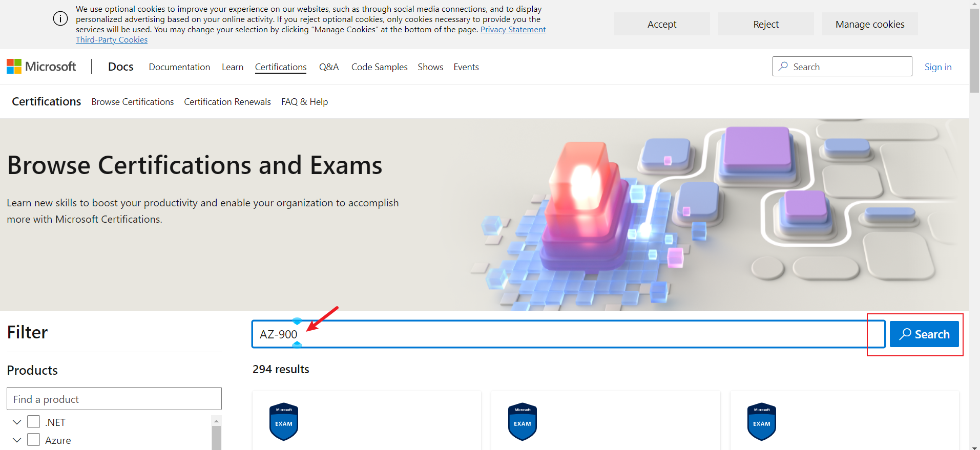Click the cookie notice info icon
Viewport: 980px width, 450px height.
coord(60,19)
